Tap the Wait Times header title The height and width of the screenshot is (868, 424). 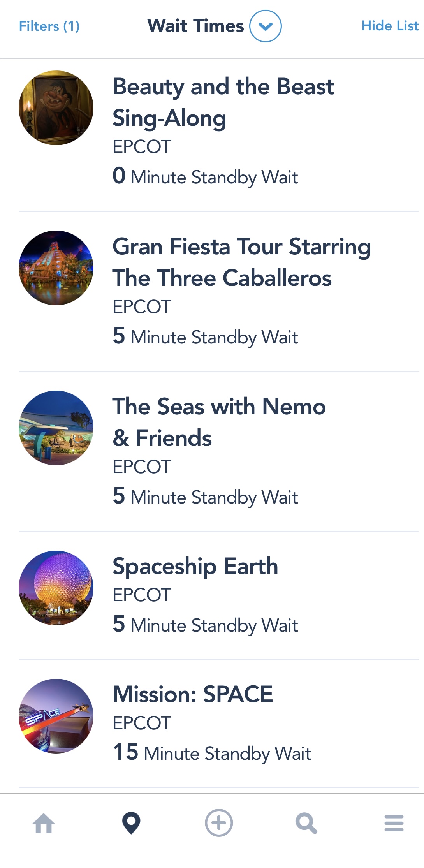195,26
